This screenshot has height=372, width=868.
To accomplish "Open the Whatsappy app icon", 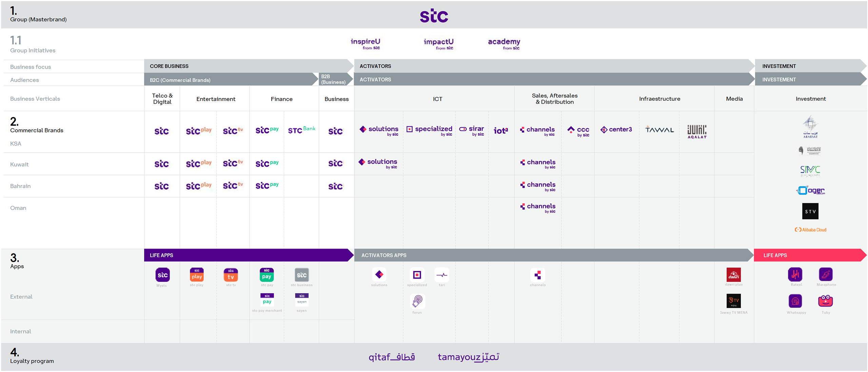I will click(796, 301).
